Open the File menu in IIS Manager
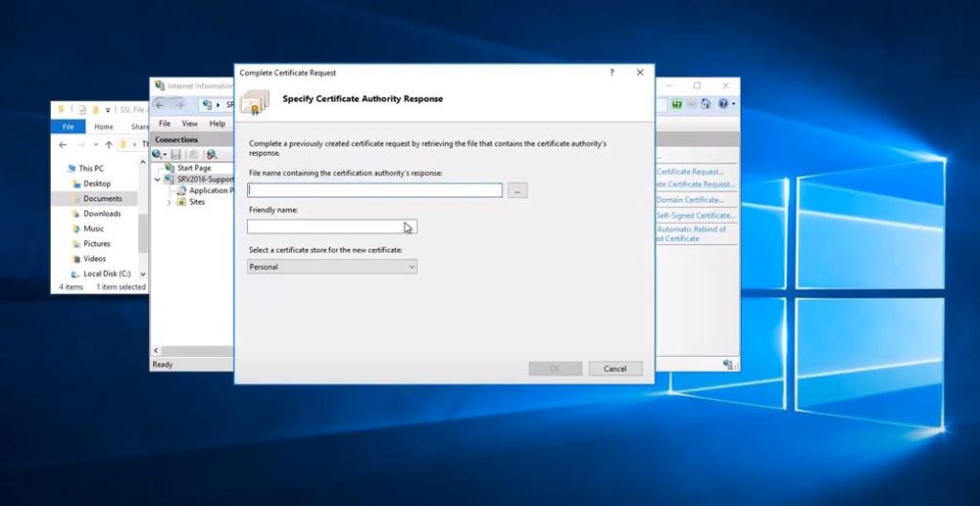980x506 pixels. pos(165,123)
